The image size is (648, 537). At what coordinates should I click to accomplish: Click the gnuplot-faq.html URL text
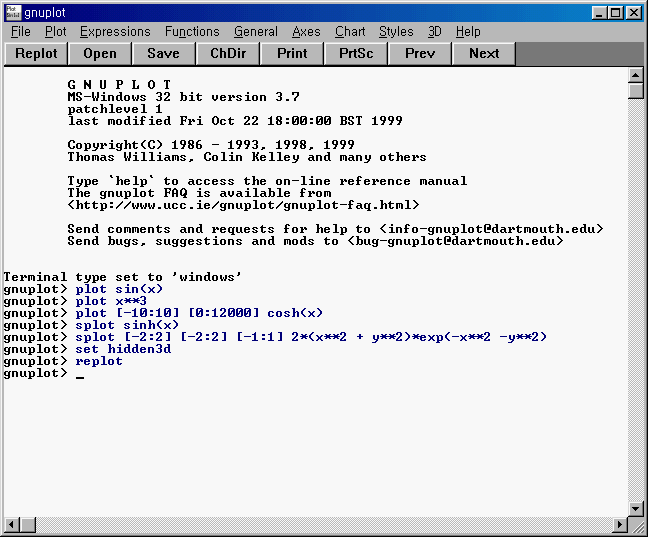(243, 205)
